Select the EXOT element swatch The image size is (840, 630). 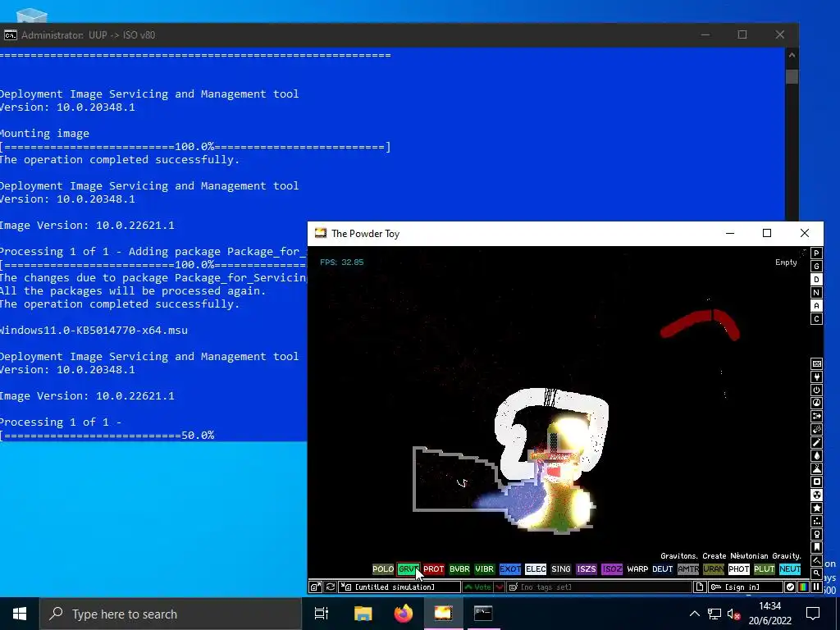click(x=510, y=569)
